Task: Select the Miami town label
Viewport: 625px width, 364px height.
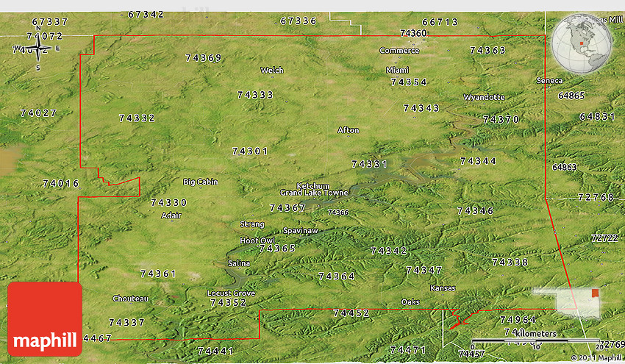Action: pyautogui.click(x=397, y=70)
